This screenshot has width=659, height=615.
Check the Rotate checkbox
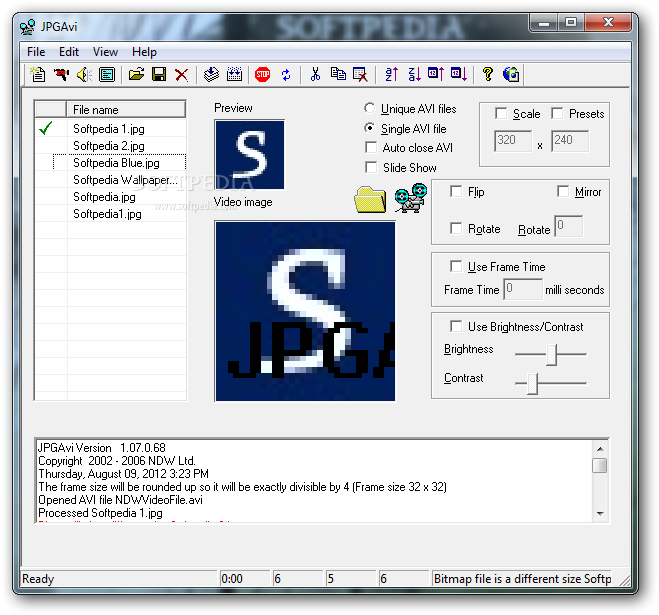tap(456, 228)
